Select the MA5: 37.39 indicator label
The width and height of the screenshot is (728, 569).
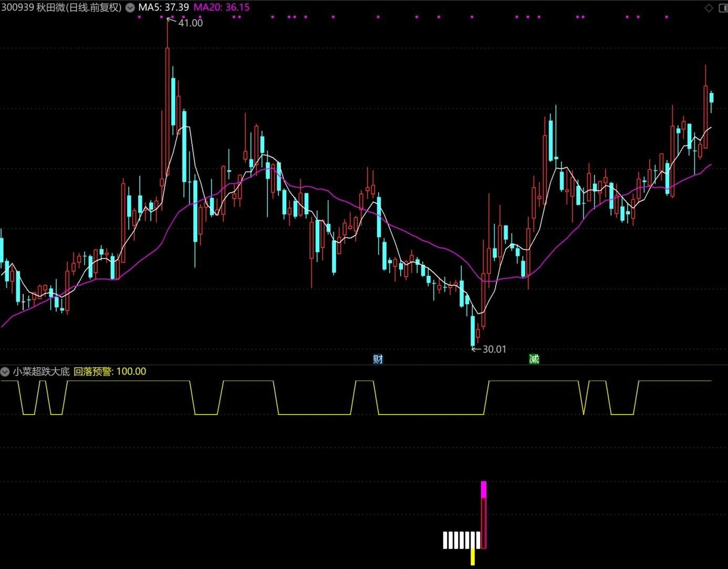coord(163,7)
